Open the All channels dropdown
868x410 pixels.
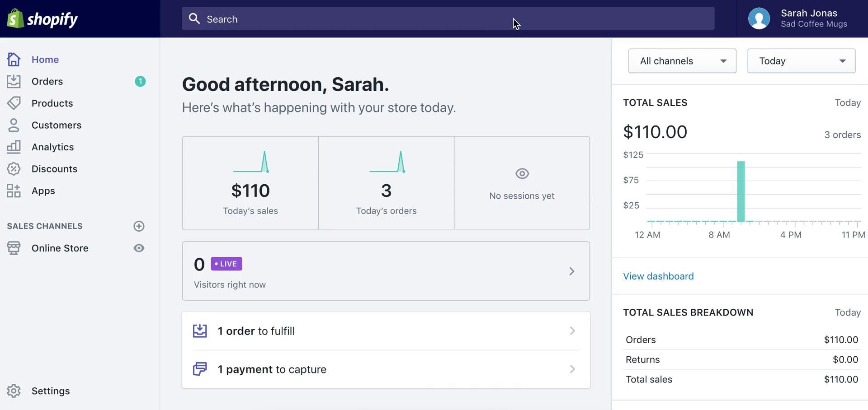click(x=682, y=61)
